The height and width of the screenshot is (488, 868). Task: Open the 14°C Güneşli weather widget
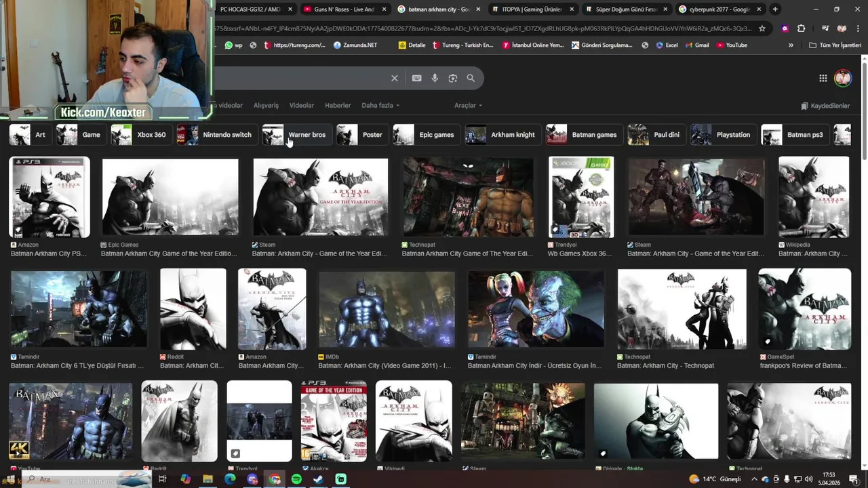[716, 479]
